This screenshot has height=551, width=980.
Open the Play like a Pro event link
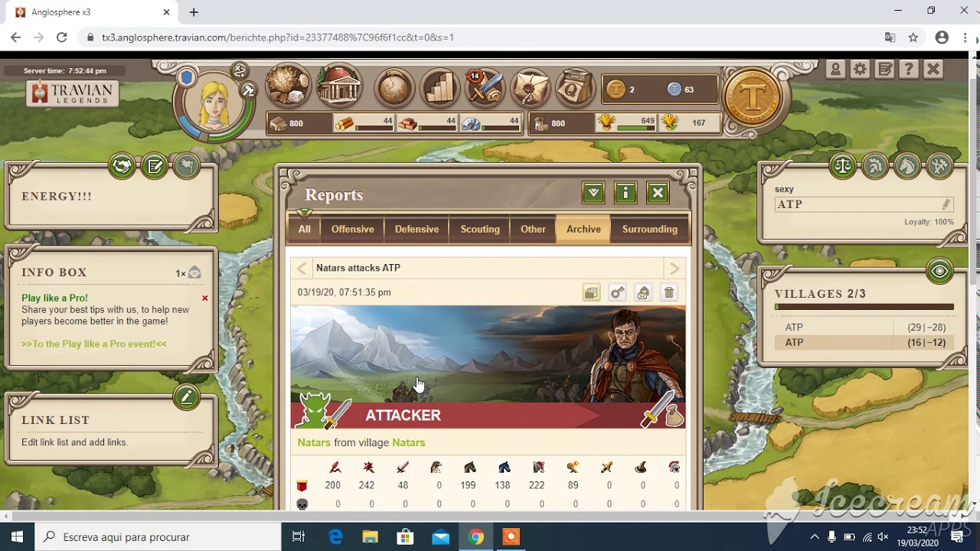(x=94, y=344)
